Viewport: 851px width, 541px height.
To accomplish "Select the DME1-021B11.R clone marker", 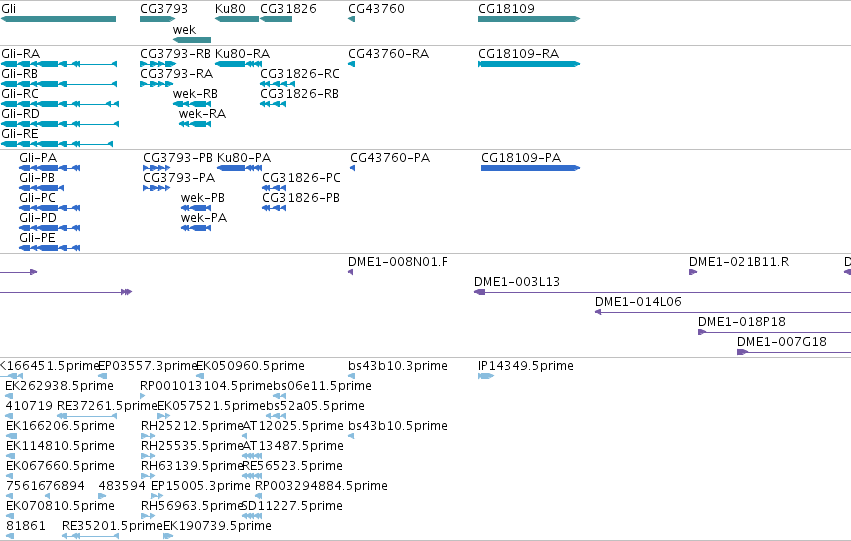I will click(x=693, y=272).
